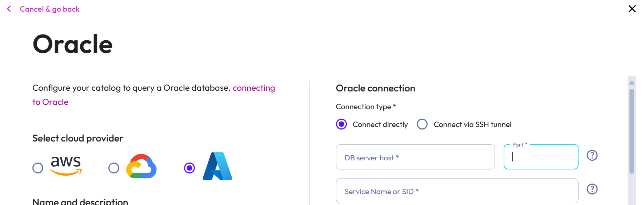Click the AWS logo icon
644x205 pixels.
pyautogui.click(x=66, y=166)
